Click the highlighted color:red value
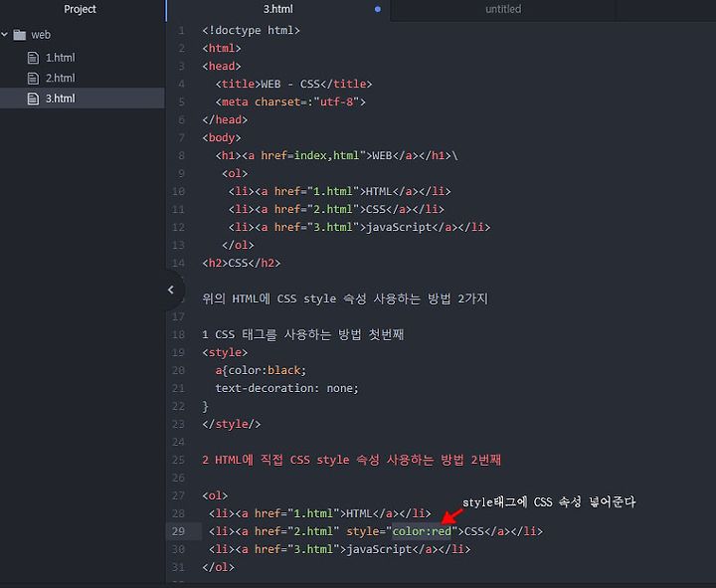716x588 pixels. [x=422, y=531]
